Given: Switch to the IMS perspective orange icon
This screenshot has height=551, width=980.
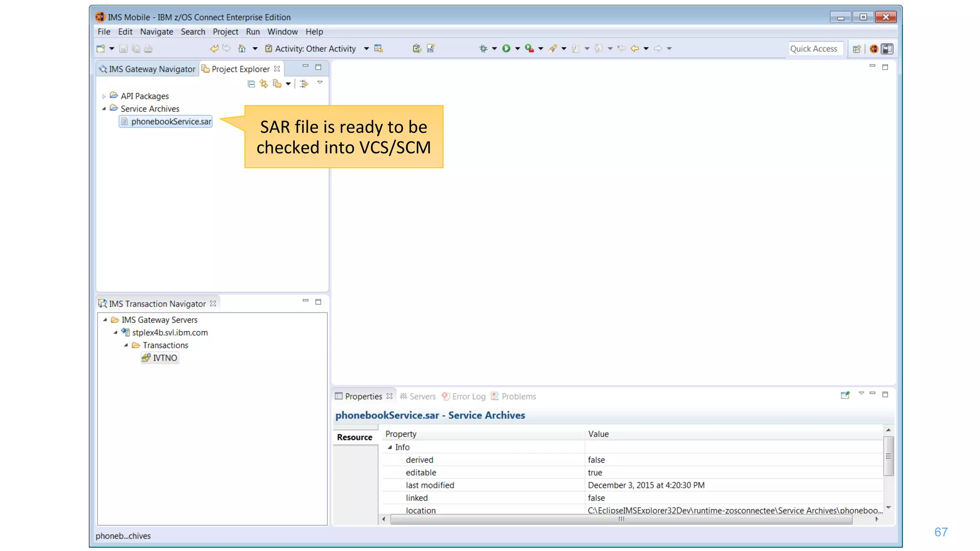Looking at the screenshot, I should click(x=874, y=49).
